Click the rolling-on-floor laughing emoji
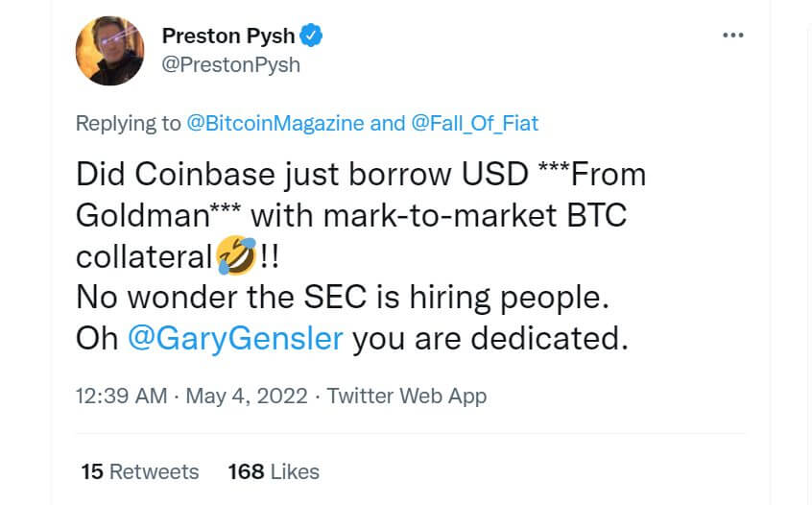The height and width of the screenshot is (505, 812). [x=236, y=254]
